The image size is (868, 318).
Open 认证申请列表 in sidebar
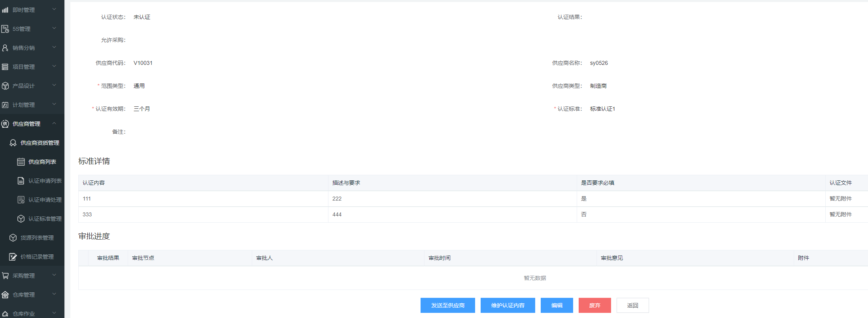click(45, 181)
